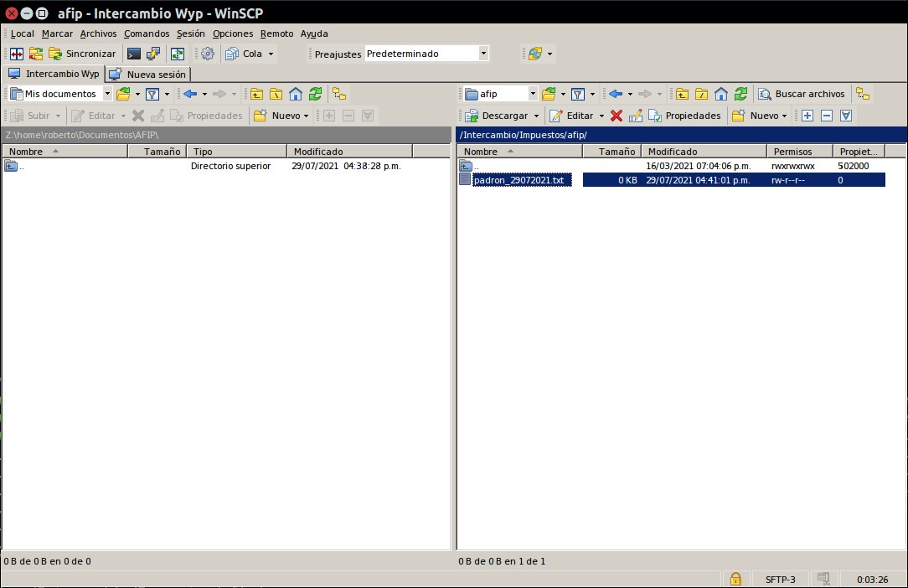The width and height of the screenshot is (908, 588).
Task: Refresh the remote afip directory
Action: pyautogui.click(x=740, y=94)
